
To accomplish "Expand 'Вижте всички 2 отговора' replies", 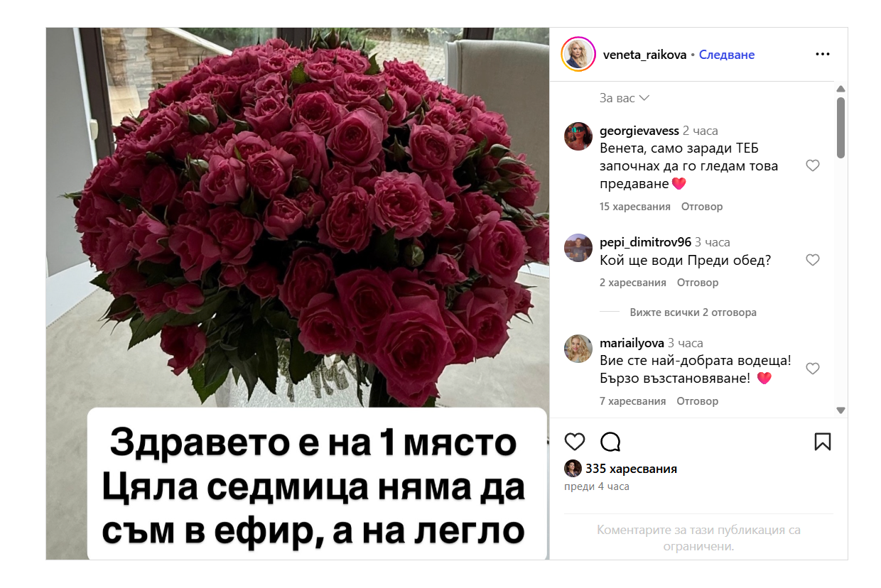I will click(x=693, y=312).
